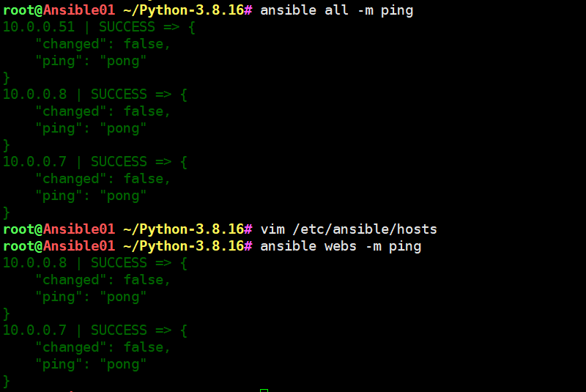
Task: Select the 10.0.0.8 SUCCESS line in 'all' ping output
Action: [x=95, y=95]
